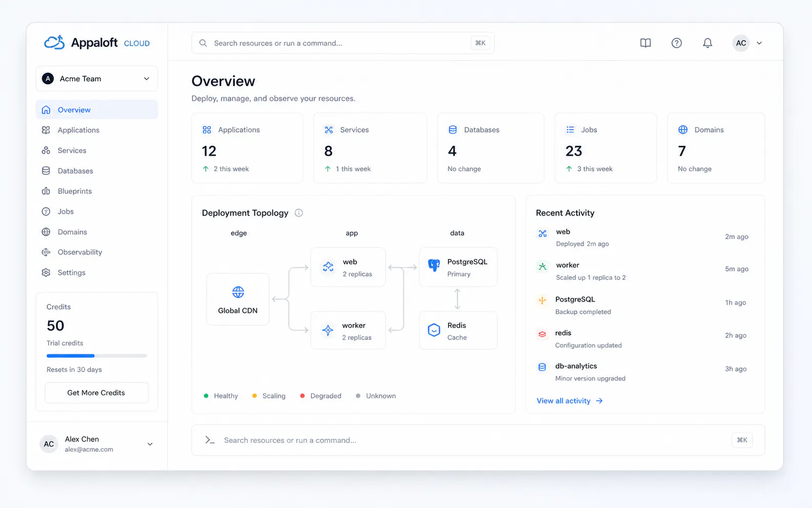Click the Appaloft cloud logo icon

[54, 43]
